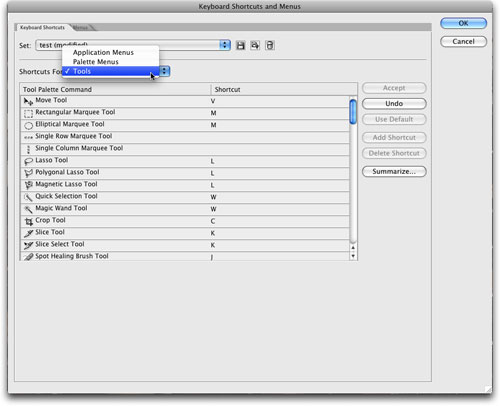Select the Rectangular Marquee Tool icon
Screen dimensions: 500x406
coord(28,113)
